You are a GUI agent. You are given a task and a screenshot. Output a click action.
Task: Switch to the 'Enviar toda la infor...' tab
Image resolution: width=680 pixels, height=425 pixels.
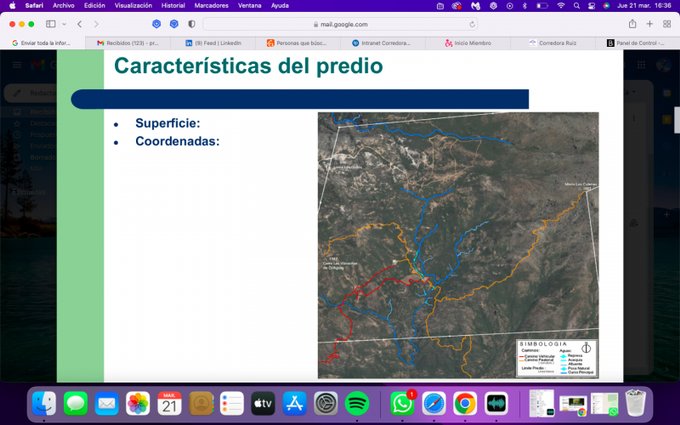[42, 43]
